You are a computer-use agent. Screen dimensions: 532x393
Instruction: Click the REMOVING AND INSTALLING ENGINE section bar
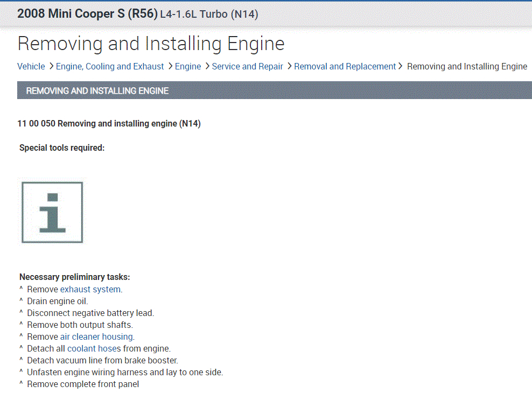(275, 90)
